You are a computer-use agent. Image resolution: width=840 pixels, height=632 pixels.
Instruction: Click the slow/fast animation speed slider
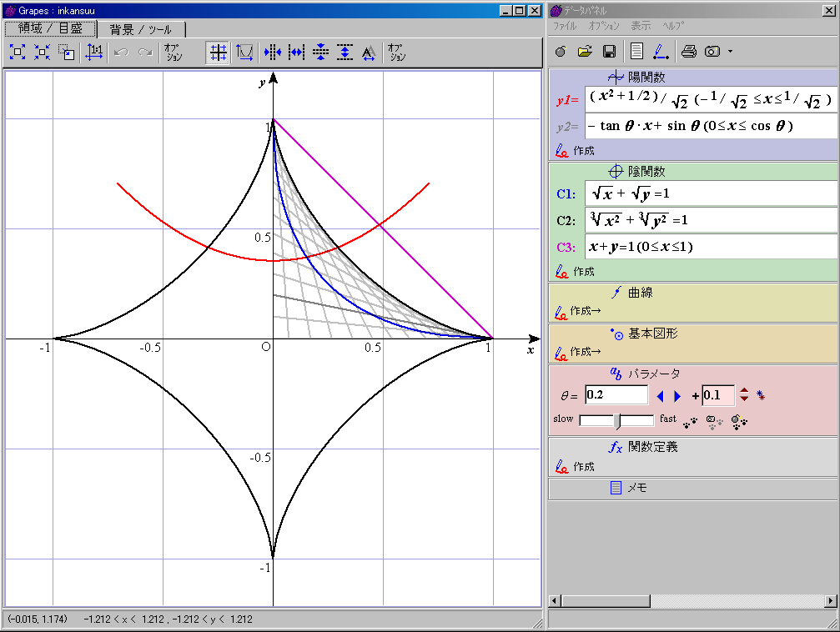coord(616,420)
